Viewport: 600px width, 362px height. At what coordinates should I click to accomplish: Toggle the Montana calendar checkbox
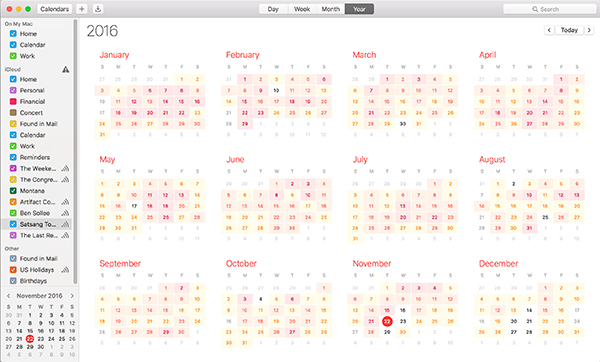tap(13, 191)
